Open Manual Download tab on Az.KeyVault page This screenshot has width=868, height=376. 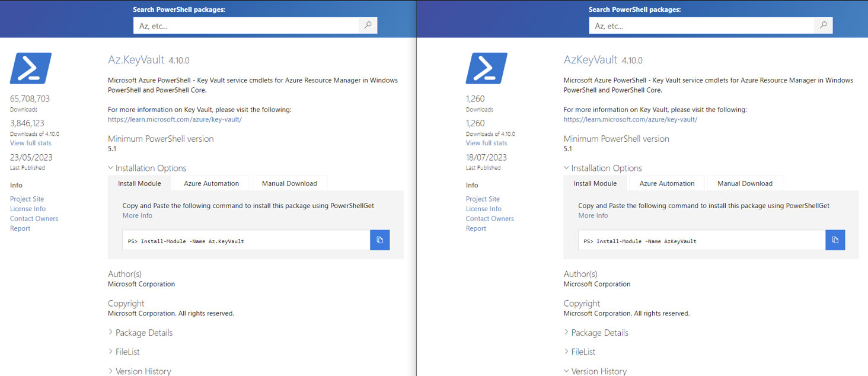[289, 183]
